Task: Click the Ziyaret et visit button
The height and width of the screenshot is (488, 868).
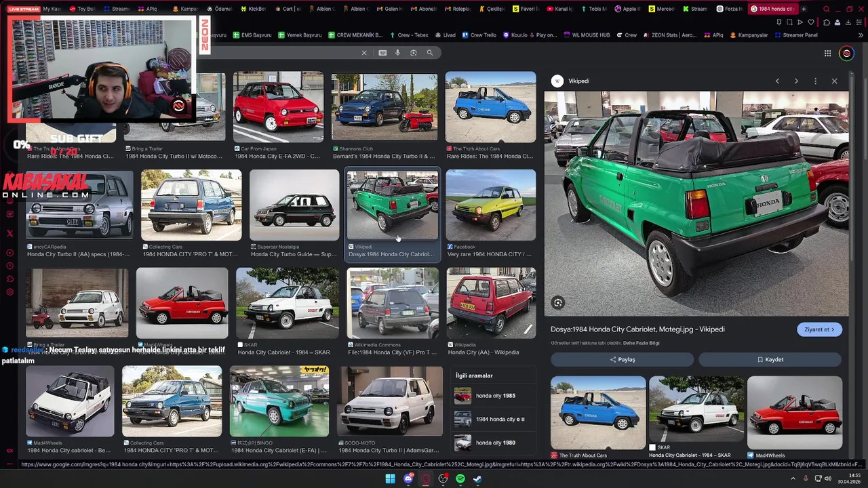Action: coord(819,329)
